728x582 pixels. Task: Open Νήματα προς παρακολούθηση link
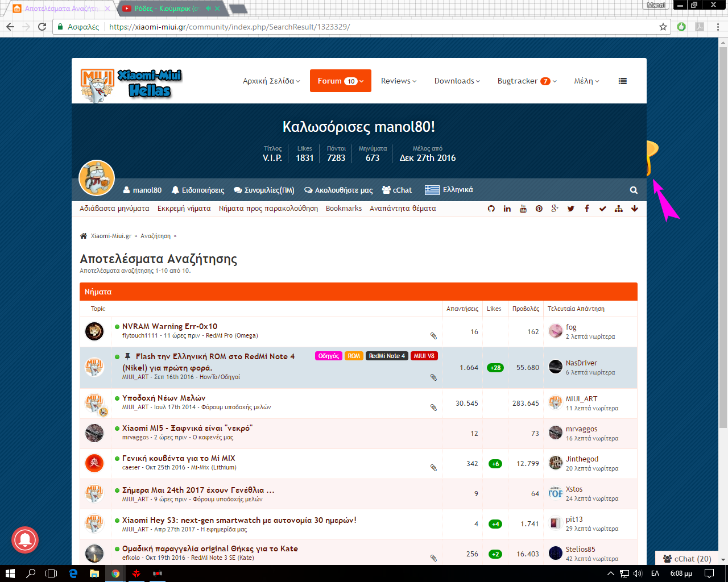tap(268, 209)
